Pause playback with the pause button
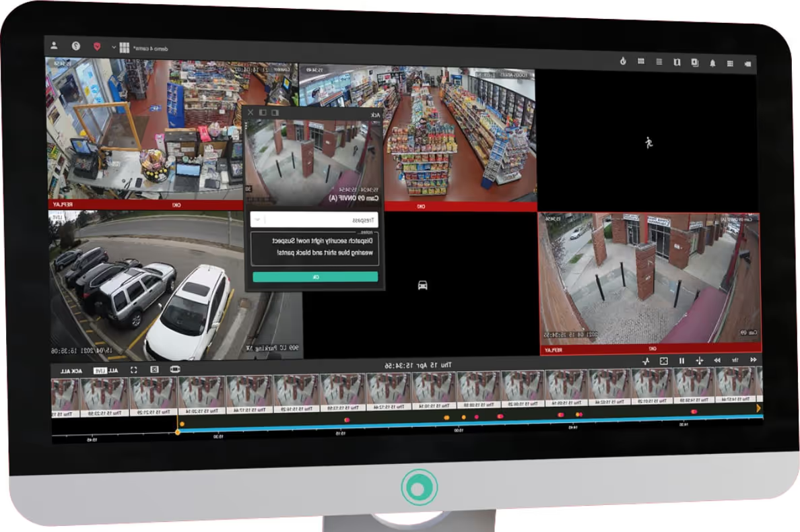 [681, 361]
